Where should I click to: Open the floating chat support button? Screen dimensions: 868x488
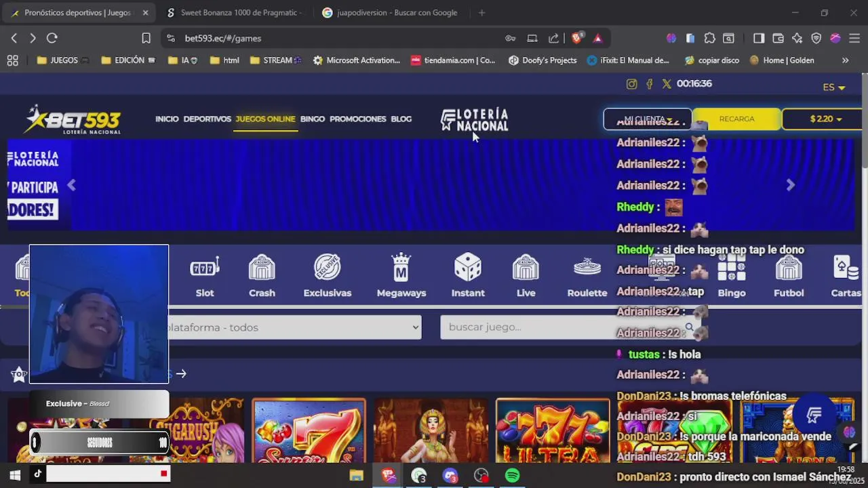click(814, 414)
